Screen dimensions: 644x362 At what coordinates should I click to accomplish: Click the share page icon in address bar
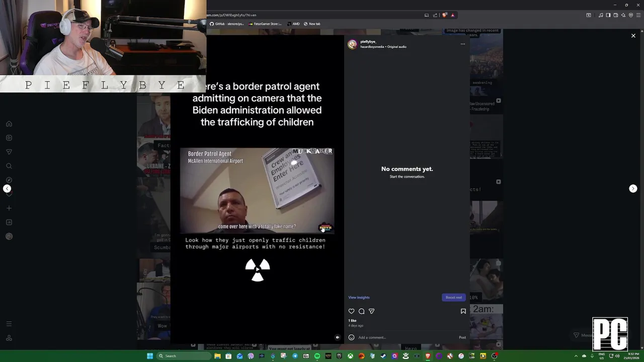click(x=435, y=15)
